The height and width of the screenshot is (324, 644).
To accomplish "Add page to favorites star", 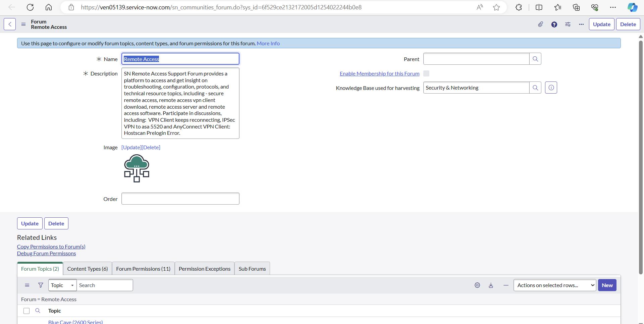I will (x=496, y=7).
